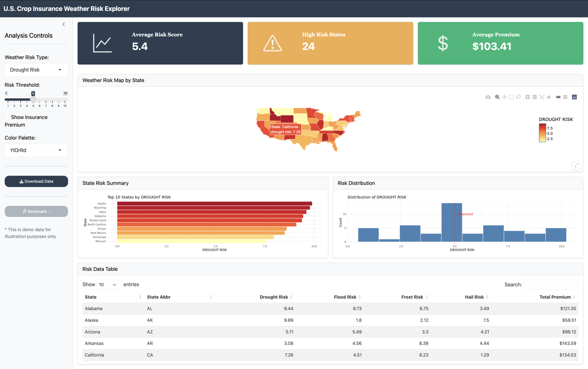Image resolution: width=588 pixels, height=369 pixels.
Task: Enable the Show Insurance Premium checkbox
Action: point(7,118)
